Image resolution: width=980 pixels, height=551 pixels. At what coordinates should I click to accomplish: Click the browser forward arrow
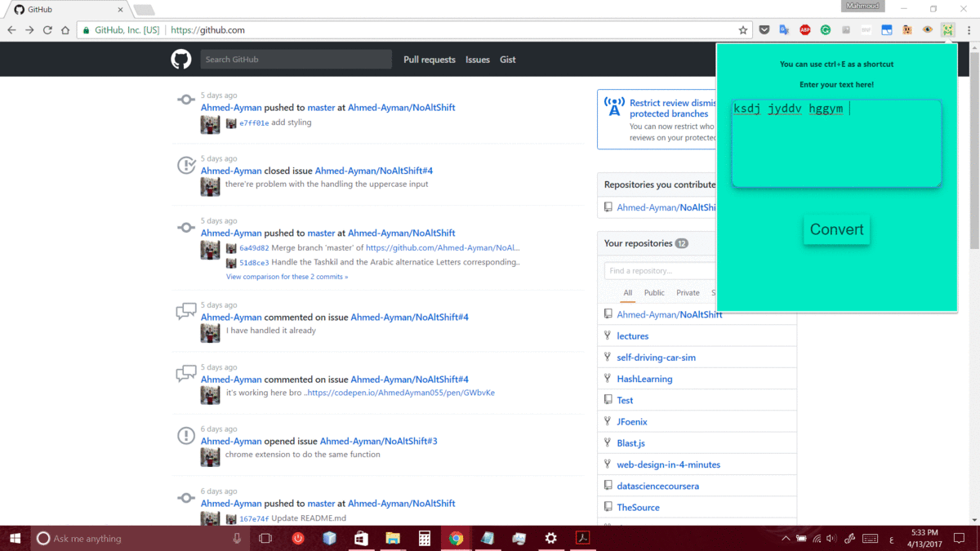point(29,30)
